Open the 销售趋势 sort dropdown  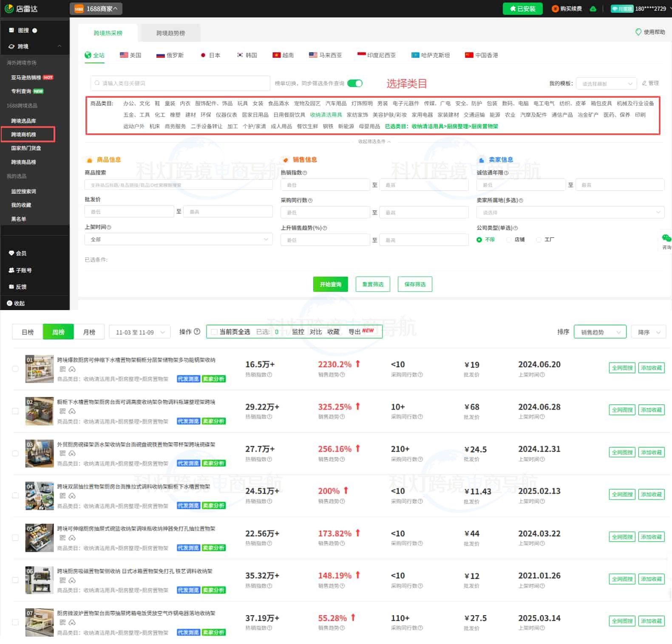tap(600, 332)
